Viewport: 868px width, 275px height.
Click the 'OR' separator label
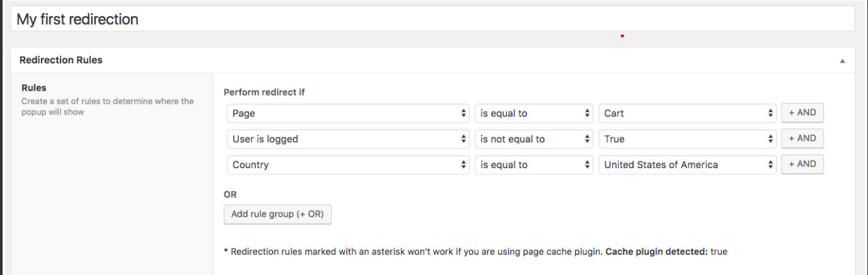click(230, 195)
